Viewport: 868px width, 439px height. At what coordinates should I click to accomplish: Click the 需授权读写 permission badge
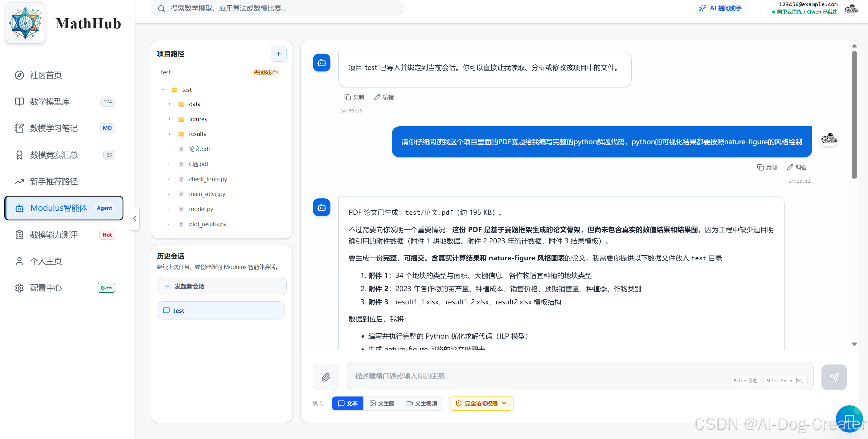click(x=266, y=72)
